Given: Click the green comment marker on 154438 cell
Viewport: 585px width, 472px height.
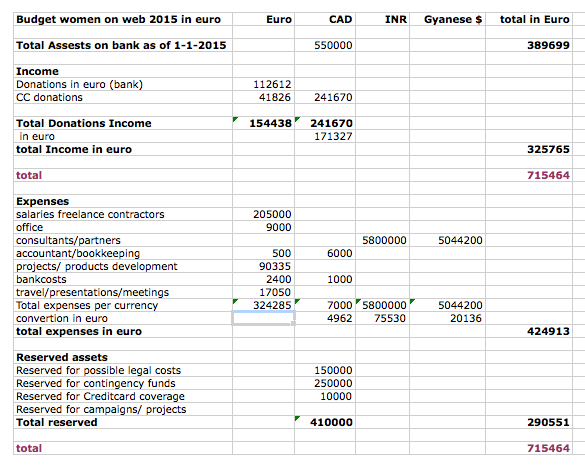Looking at the screenshot, I should click(x=235, y=119).
